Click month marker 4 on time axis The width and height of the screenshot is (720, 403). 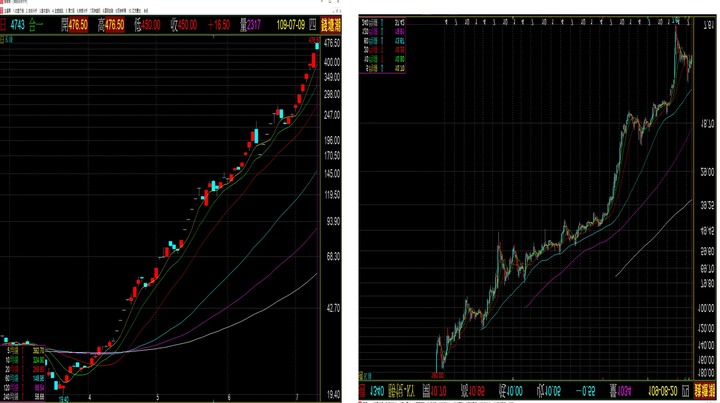90,397
